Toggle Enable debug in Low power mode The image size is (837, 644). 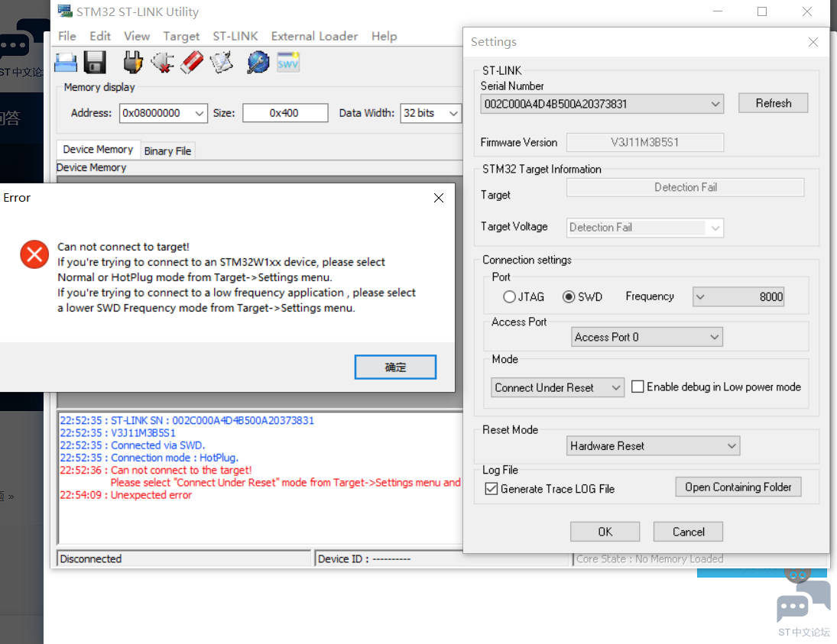637,387
